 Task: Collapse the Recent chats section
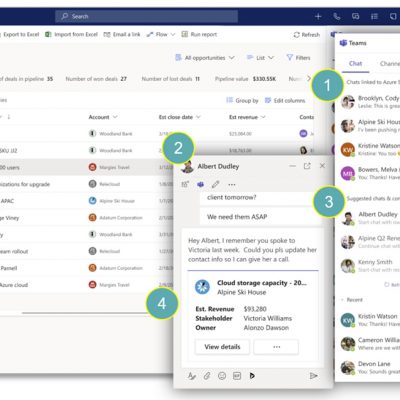[342, 300]
